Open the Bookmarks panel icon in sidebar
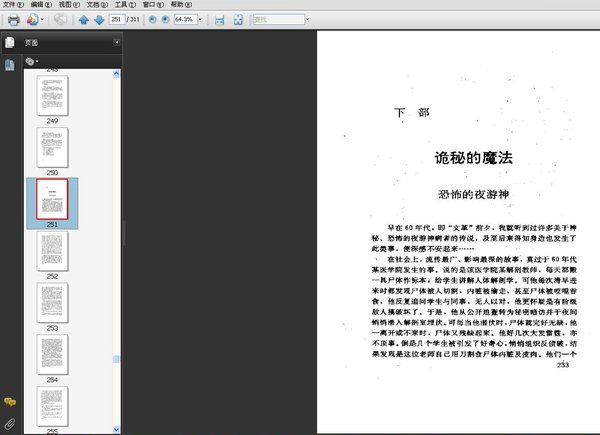The height and width of the screenshot is (435, 600). pos(10,64)
